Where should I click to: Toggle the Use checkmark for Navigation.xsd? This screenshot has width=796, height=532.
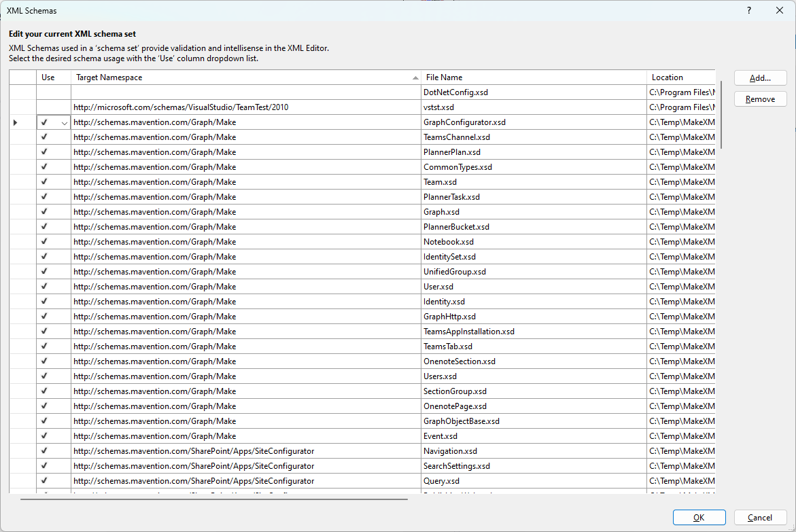click(45, 451)
